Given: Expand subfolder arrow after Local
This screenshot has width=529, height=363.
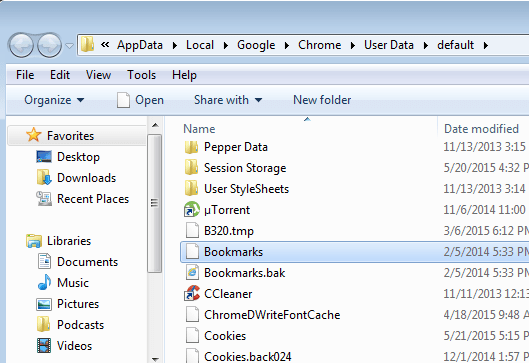Looking at the screenshot, I should 225,45.
